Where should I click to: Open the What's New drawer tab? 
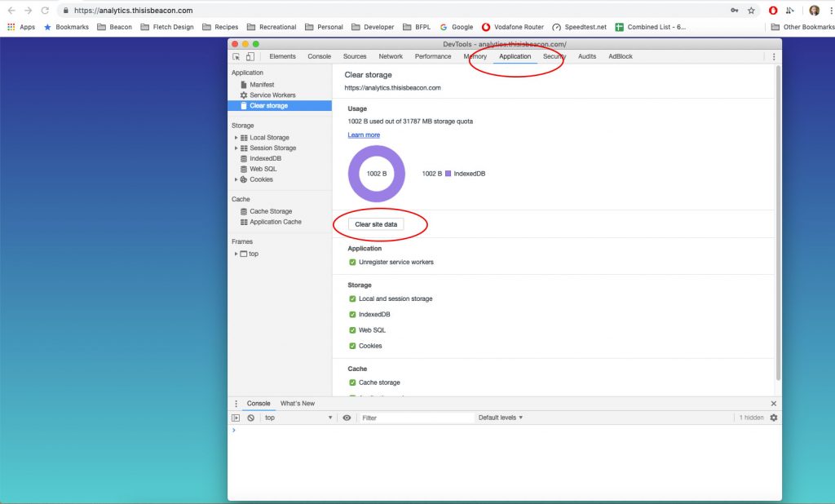pos(297,404)
